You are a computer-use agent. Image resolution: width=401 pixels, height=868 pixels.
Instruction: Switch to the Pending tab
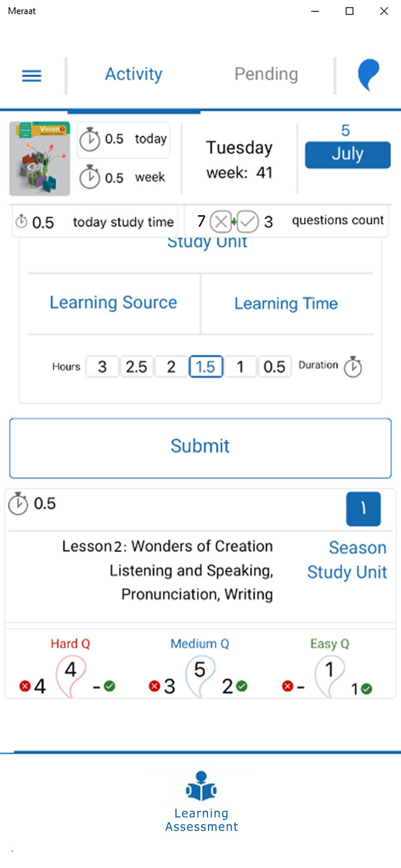[x=266, y=74]
